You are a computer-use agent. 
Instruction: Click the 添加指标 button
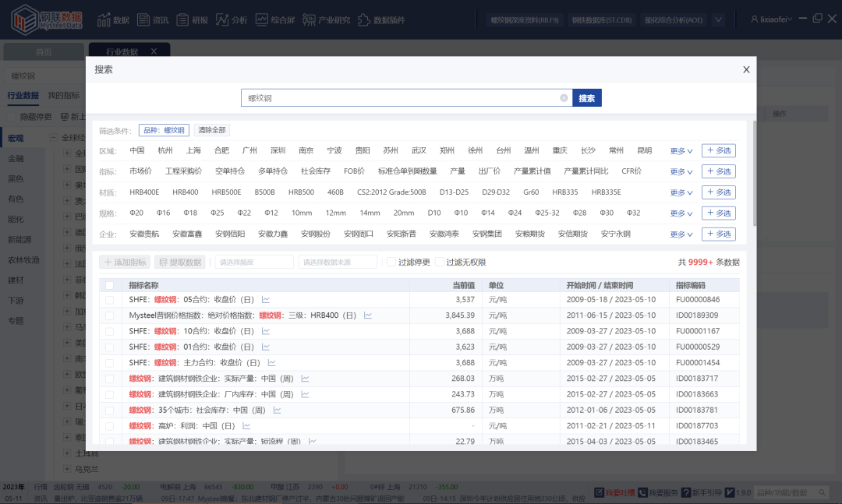(125, 262)
